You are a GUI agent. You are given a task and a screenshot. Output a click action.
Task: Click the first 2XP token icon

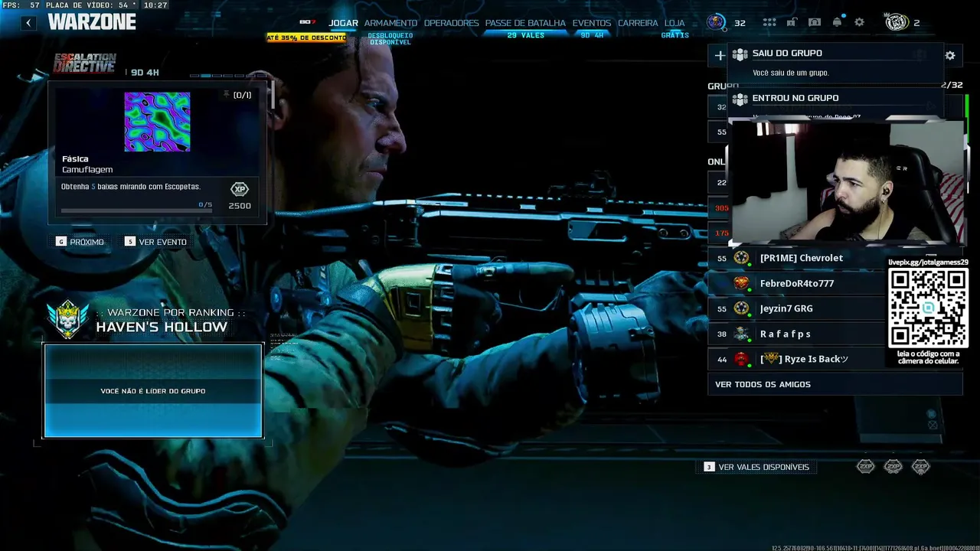click(866, 466)
